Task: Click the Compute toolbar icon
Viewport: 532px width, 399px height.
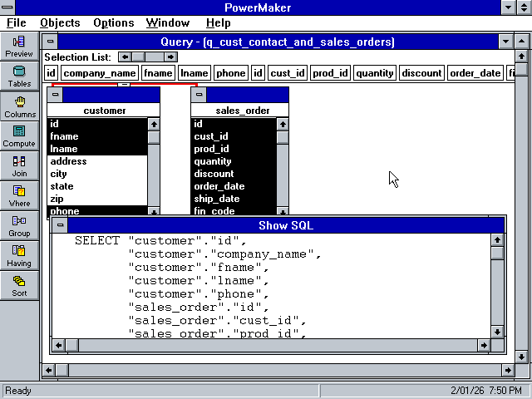Action: pos(19,136)
